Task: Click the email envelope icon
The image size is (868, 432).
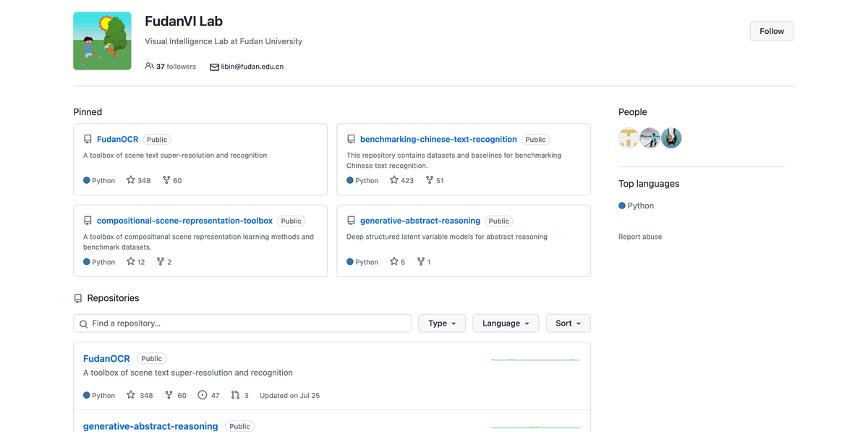Action: click(x=214, y=67)
